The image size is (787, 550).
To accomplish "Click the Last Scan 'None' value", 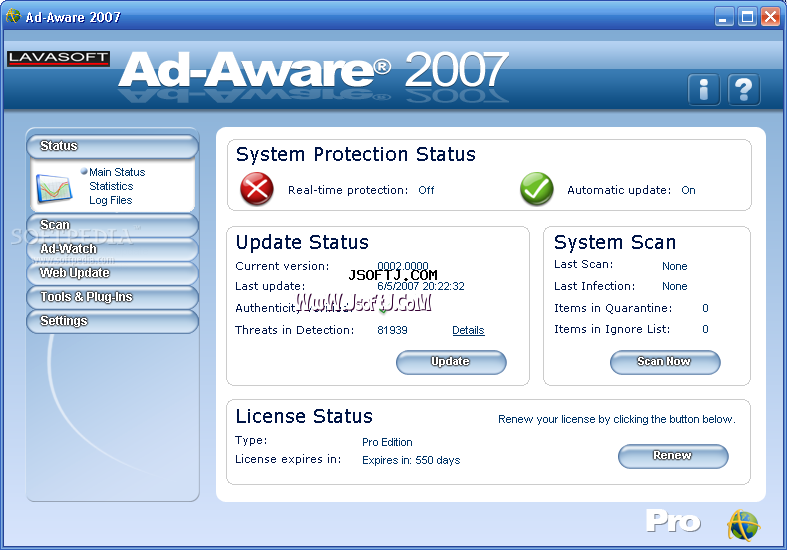I will coord(675,266).
